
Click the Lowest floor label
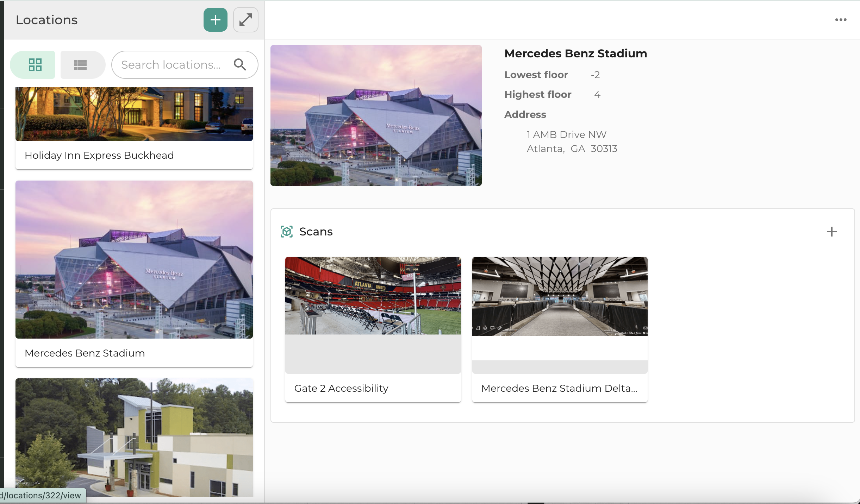click(536, 75)
